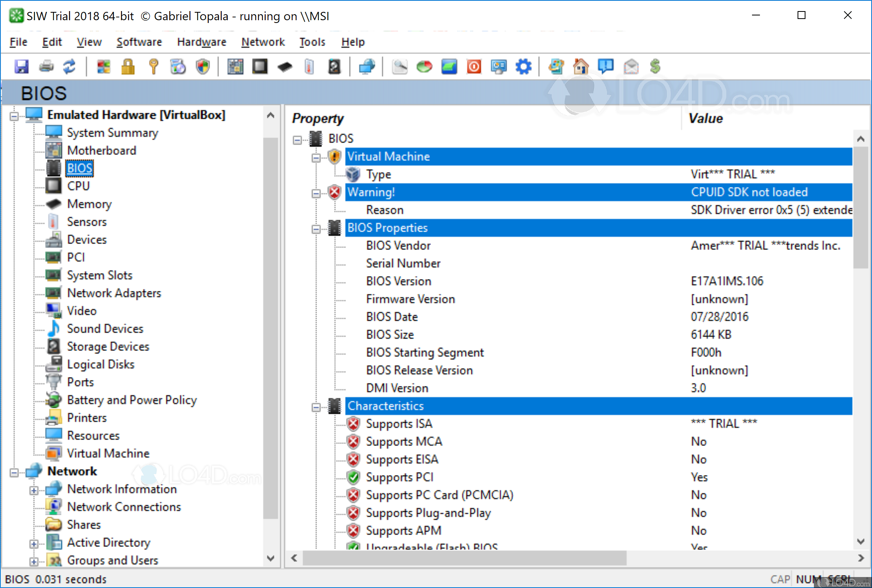
Task: Click the Save floppy disk icon
Action: (21, 67)
